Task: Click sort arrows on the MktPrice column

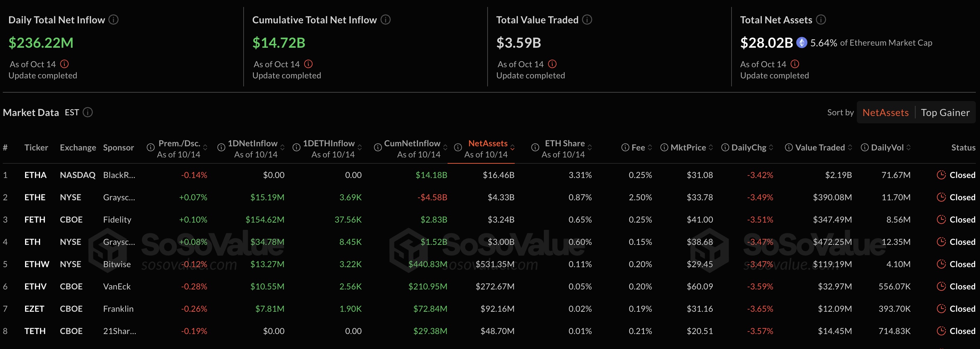Action: point(711,148)
